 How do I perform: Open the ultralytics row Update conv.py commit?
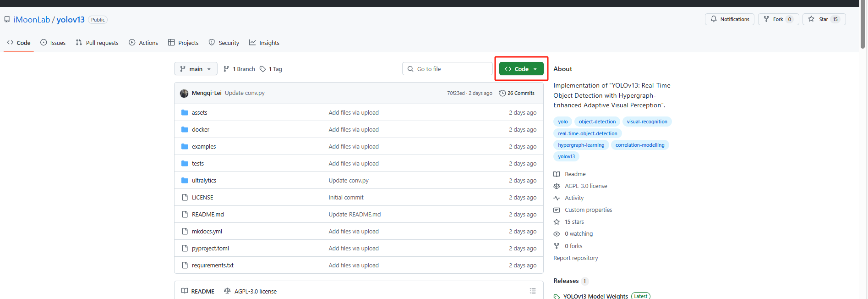[x=349, y=181]
